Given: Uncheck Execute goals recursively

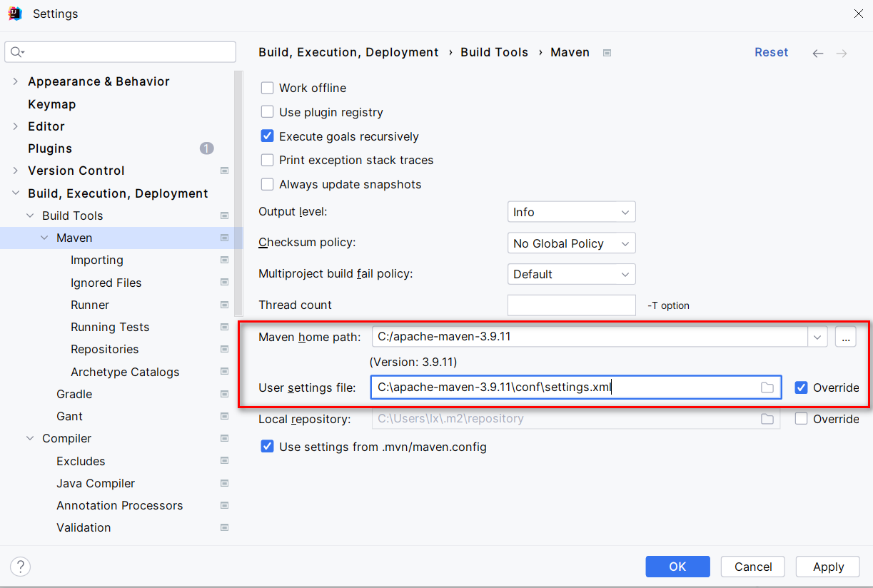Looking at the screenshot, I should 268,136.
